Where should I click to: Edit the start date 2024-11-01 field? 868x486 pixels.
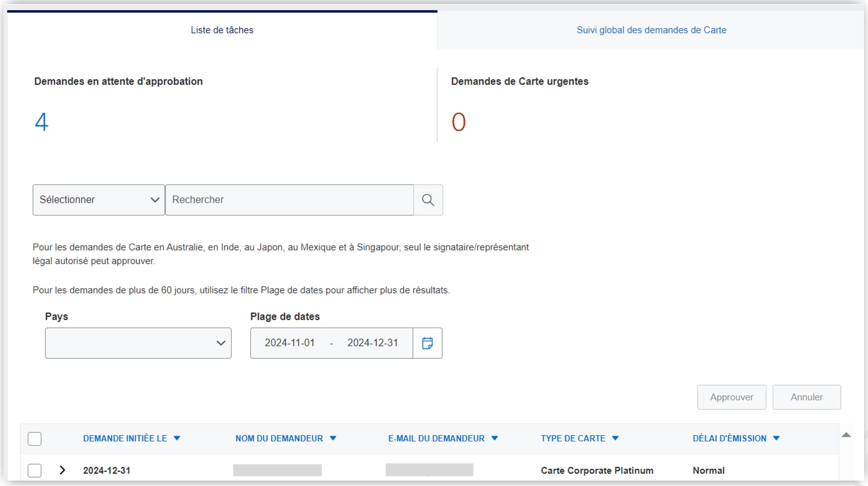pyautogui.click(x=290, y=343)
